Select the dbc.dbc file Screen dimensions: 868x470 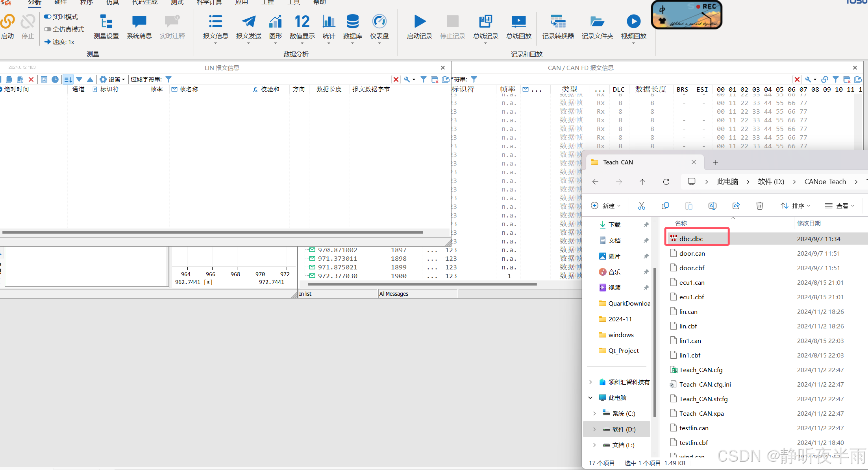[x=691, y=239]
